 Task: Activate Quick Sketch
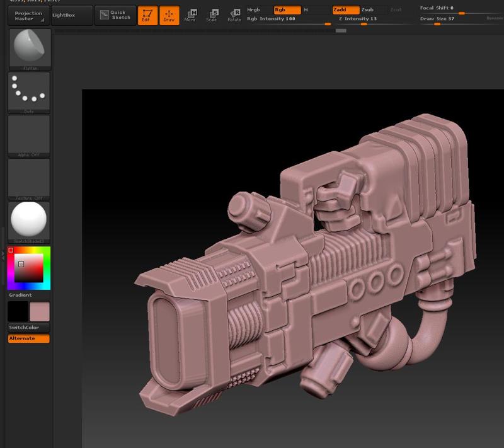[x=115, y=14]
